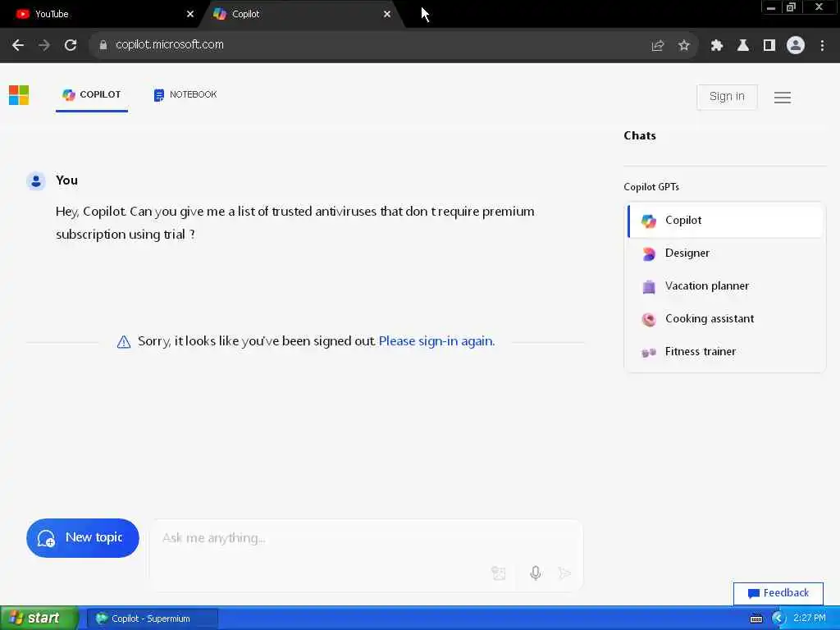Open the hamburger menu beside Sign in
The height and width of the screenshot is (630, 840).
782,98
